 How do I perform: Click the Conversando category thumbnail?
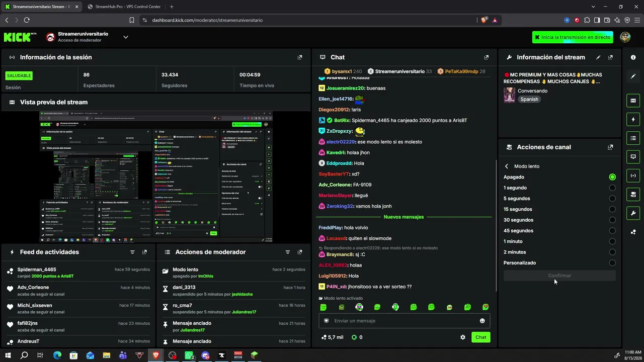coord(509,95)
